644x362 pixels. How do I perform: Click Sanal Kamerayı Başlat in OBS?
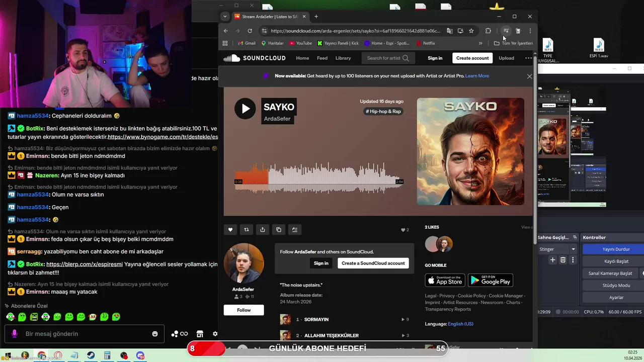(610, 273)
